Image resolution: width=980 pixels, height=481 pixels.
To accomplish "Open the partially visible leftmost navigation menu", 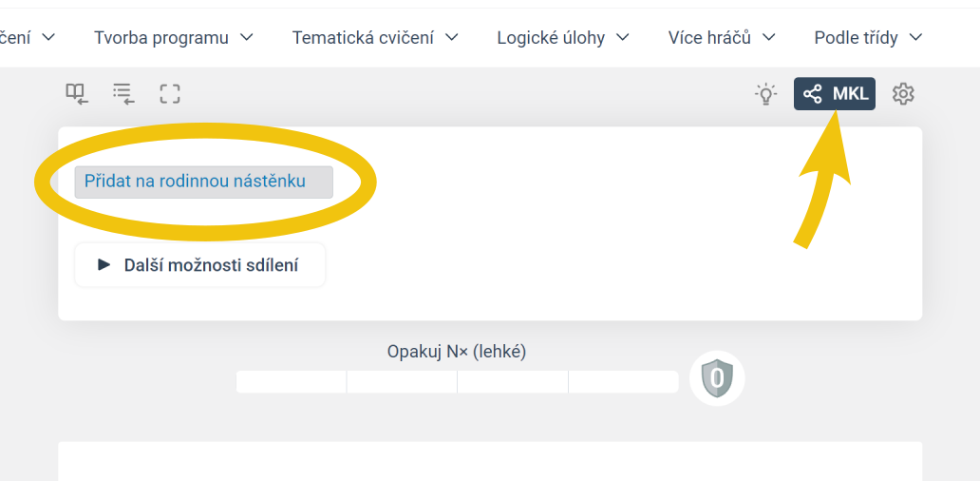I will (28, 38).
